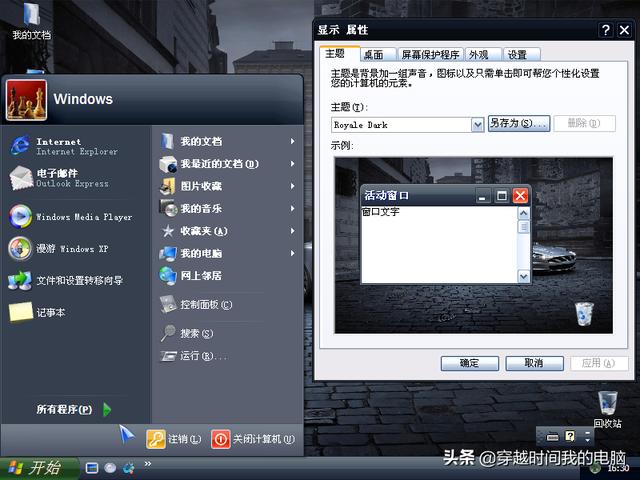Screen dimensions: 640x480
Task: Click preview scrollbar down arrow
Action: tap(523, 276)
